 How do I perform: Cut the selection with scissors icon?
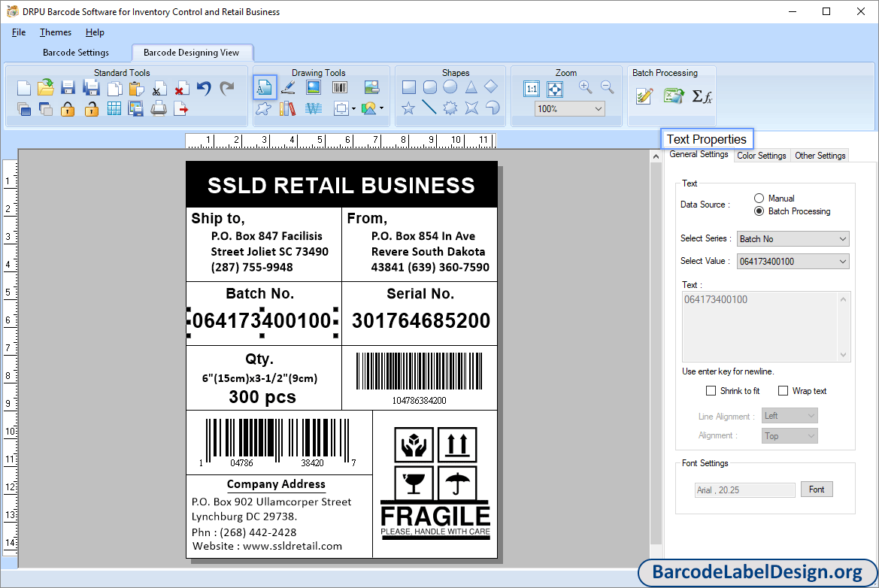pyautogui.click(x=159, y=89)
